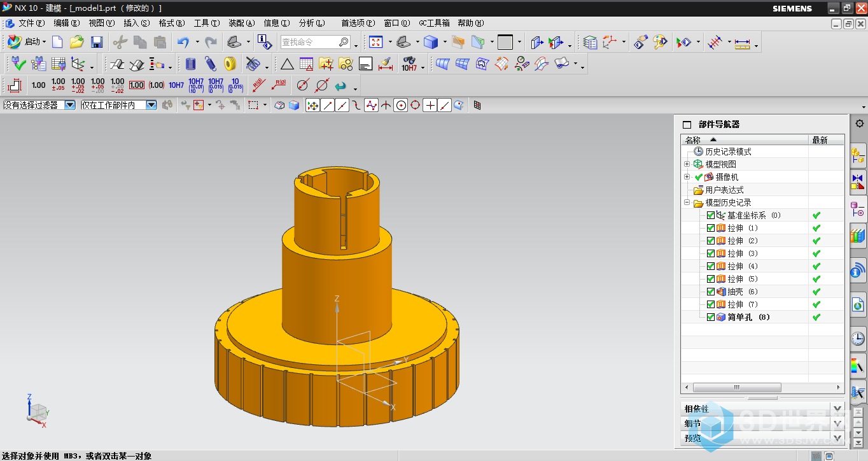This screenshot has height=461, width=868.
Task: Toggle the 拉伸 (4) feature checkbox
Action: [711, 266]
